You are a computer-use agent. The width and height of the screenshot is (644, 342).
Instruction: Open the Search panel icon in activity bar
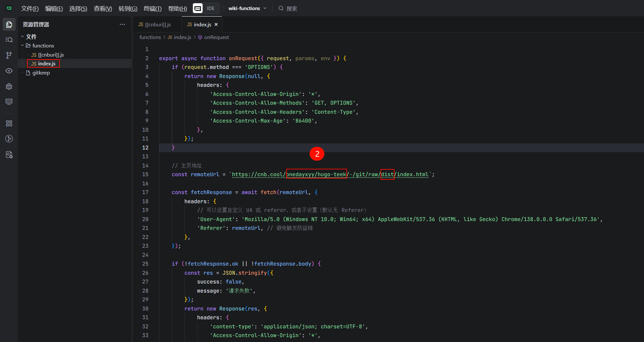click(x=9, y=40)
